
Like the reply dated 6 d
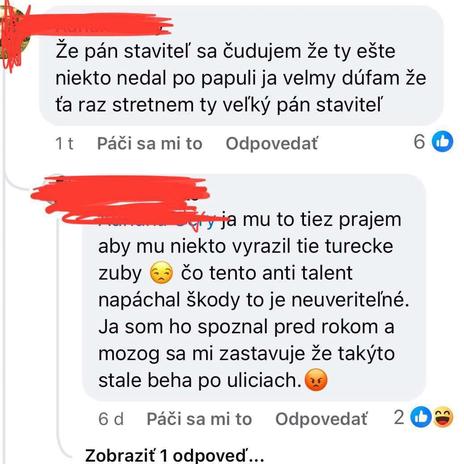[x=199, y=419]
